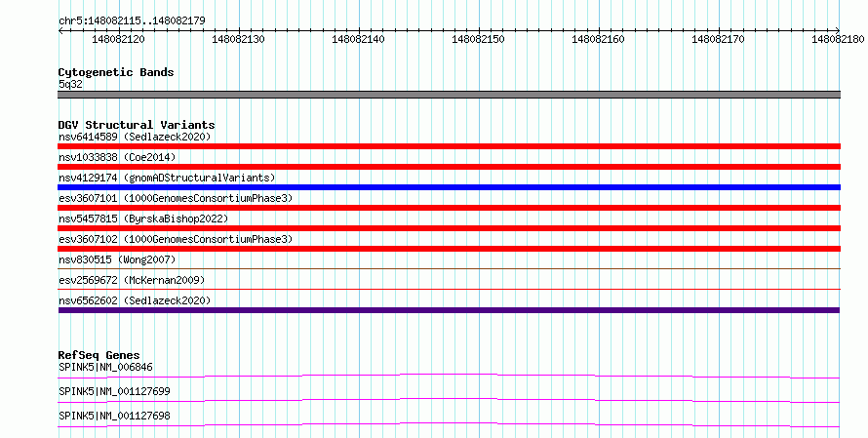Viewport: 868px width, 438px height.
Task: Open SPINK5|NM_001127698 transcript label
Action: [x=114, y=416]
